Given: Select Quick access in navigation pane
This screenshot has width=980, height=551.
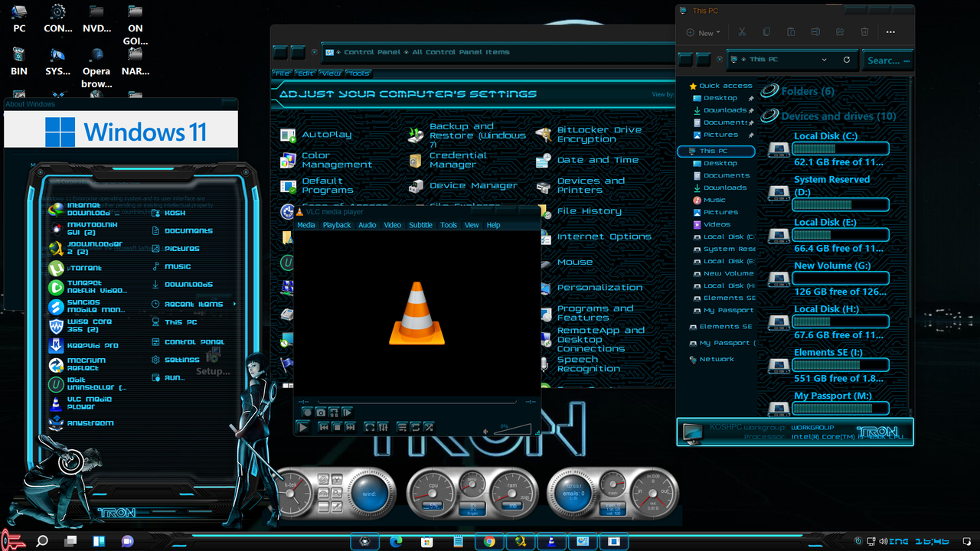Looking at the screenshot, I should (x=721, y=86).
